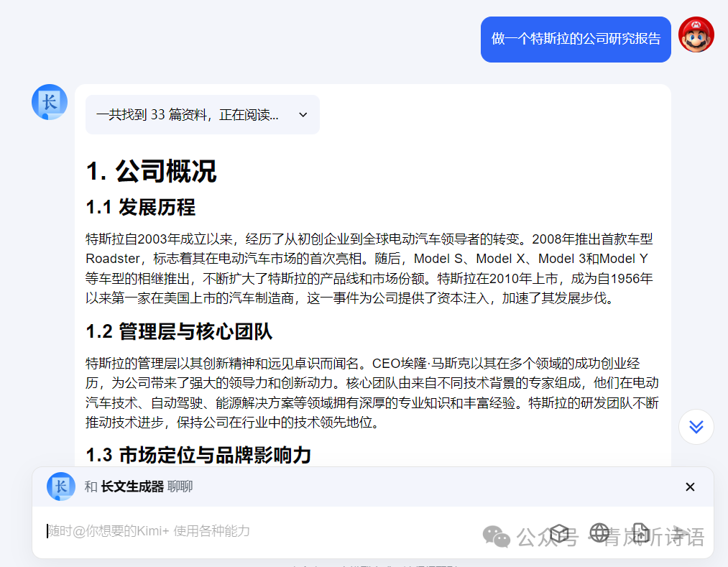Image resolution: width=728 pixels, height=567 pixels.
Task: Click the heading 1.1 发展历程
Action: (x=141, y=207)
